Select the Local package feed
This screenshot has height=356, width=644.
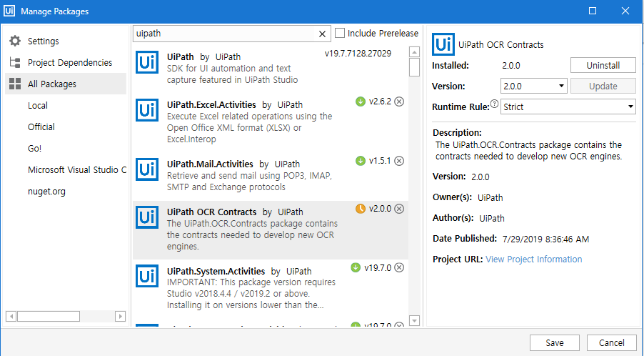38,106
